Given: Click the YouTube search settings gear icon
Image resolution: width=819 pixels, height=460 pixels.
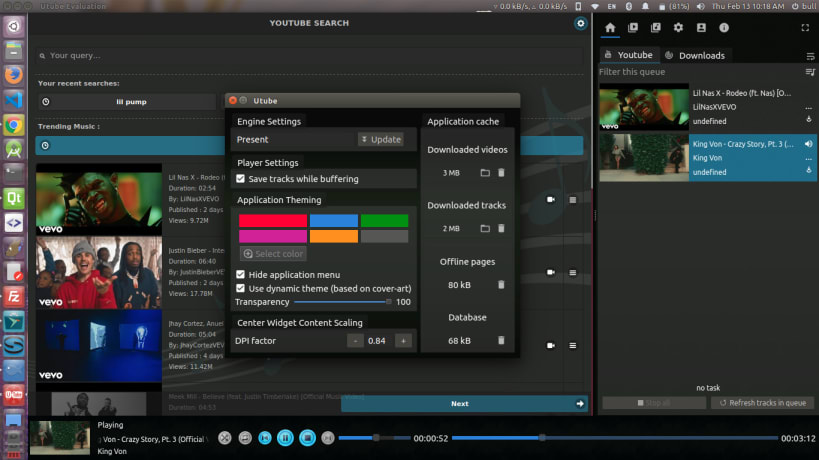Looking at the screenshot, I should [x=580, y=23].
